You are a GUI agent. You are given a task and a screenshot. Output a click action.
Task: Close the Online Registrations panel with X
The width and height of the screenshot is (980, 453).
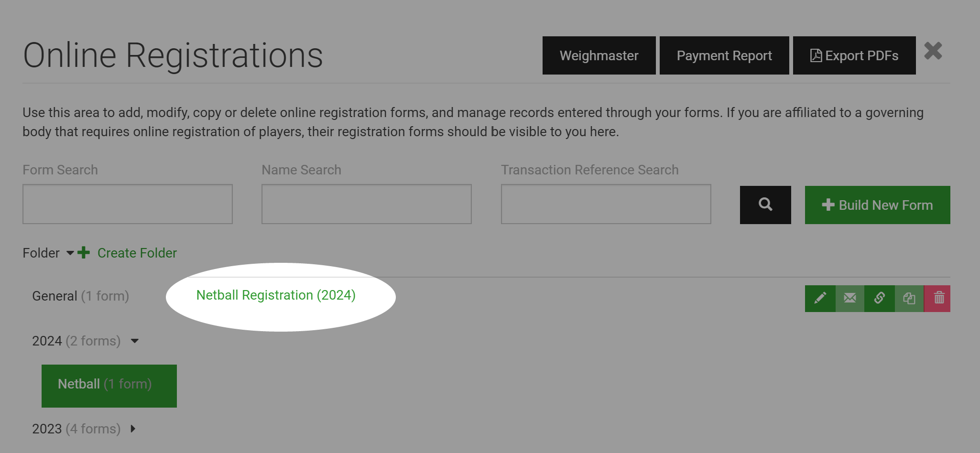(933, 51)
